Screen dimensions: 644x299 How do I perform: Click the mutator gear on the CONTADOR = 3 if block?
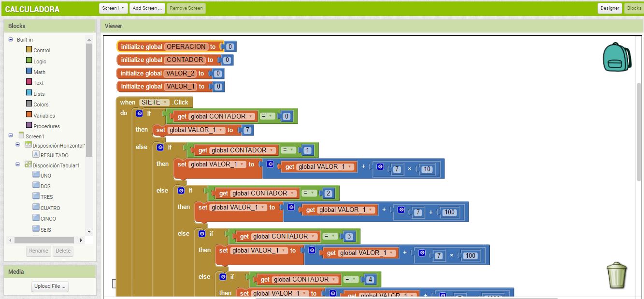202,234
